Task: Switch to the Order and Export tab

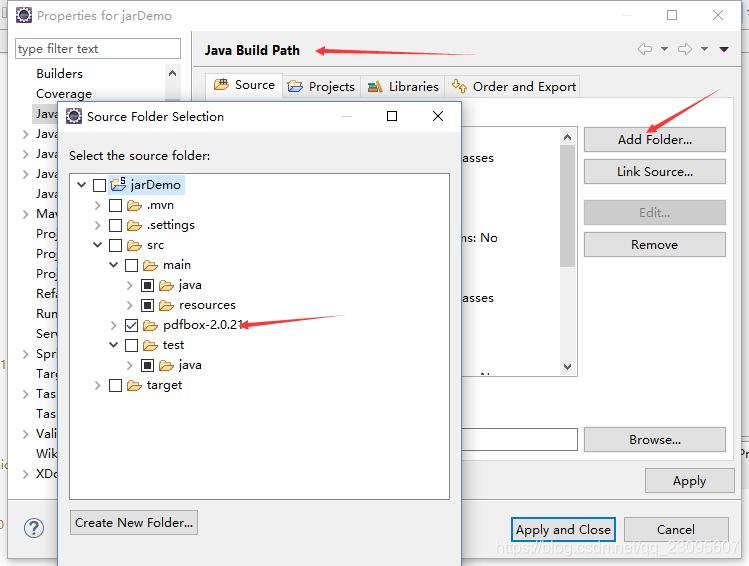Action: pyautogui.click(x=513, y=86)
